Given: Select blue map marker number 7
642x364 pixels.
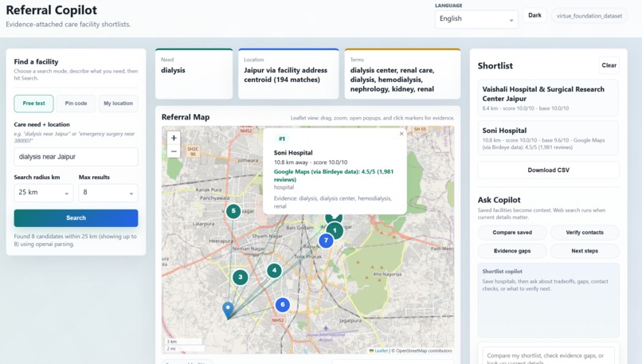Looking at the screenshot, I should pyautogui.click(x=326, y=241).
